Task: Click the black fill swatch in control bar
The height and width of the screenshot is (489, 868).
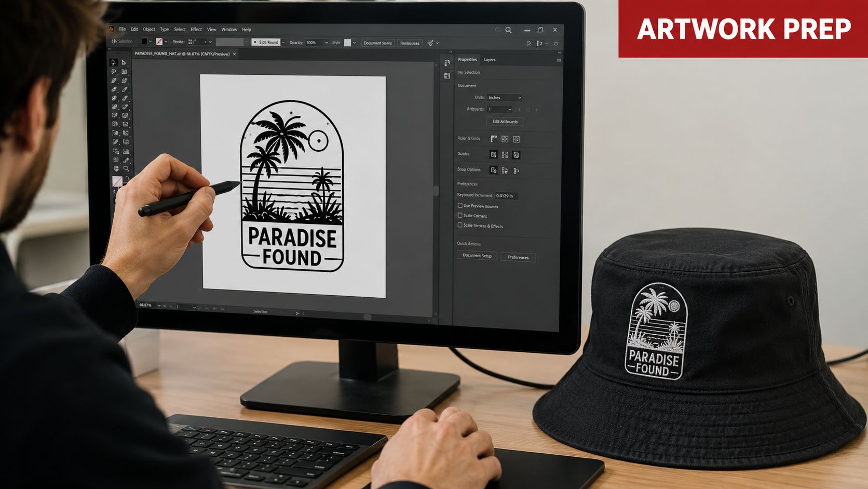Action: (x=144, y=42)
